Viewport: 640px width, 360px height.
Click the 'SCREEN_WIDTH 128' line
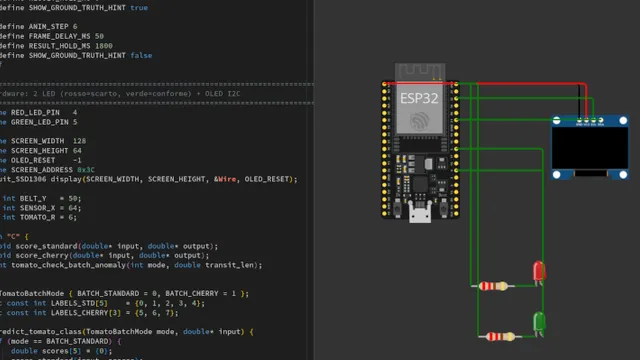tap(43, 141)
